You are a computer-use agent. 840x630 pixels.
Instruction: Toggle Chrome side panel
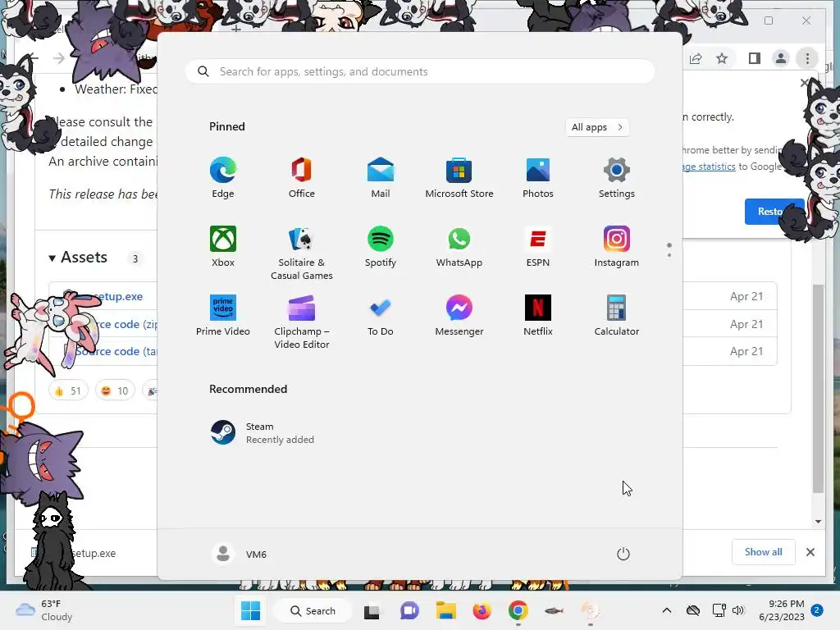(x=755, y=58)
